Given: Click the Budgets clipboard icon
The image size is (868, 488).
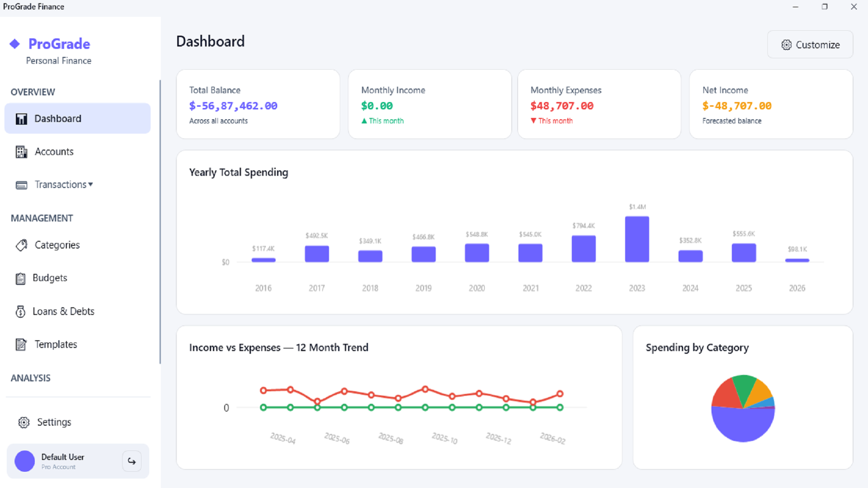Looking at the screenshot, I should point(20,278).
